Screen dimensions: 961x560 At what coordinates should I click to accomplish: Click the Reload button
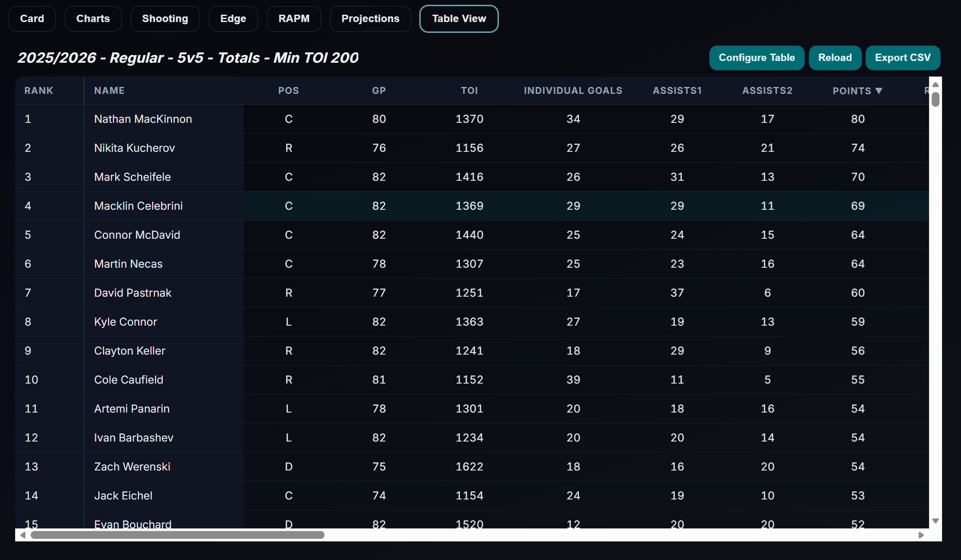click(x=835, y=58)
